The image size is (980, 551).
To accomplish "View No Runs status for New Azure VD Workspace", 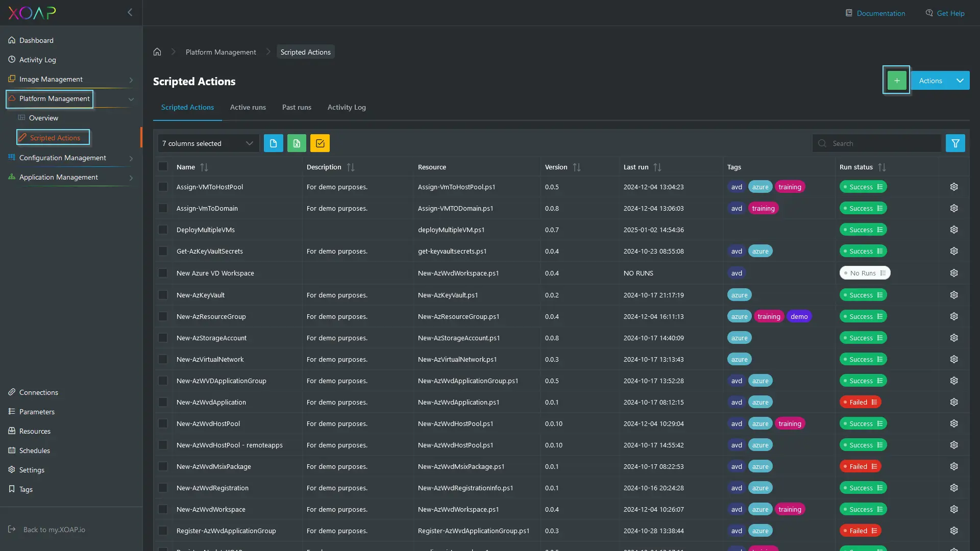I will coord(865,273).
